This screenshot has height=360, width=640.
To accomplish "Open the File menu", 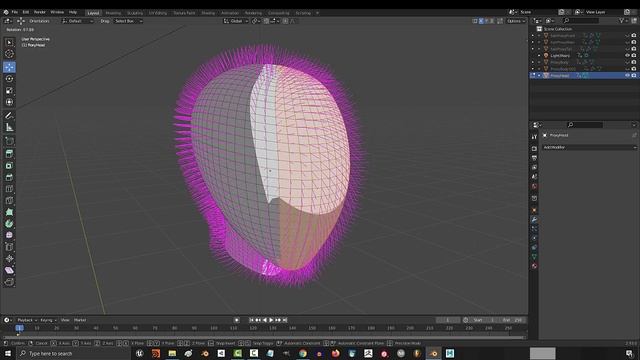I will pos(15,12).
